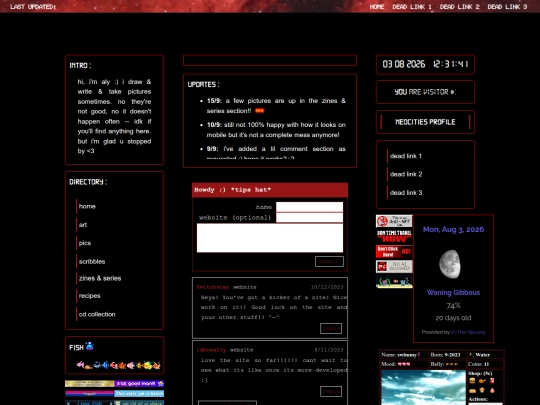Submit the guestbook comment form
This screenshot has width=540, height=405.
pyautogui.click(x=329, y=261)
